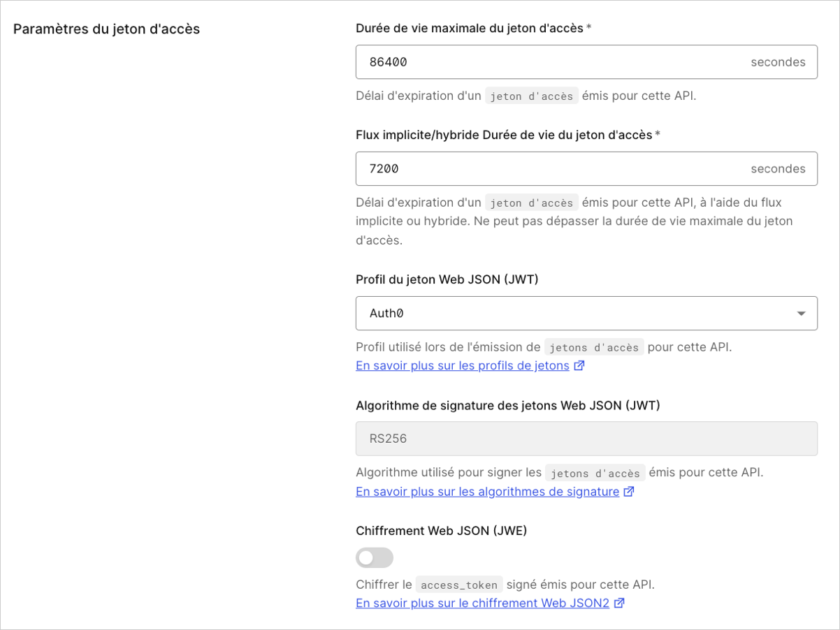Click the 'secondes' unit label in the first field

point(778,61)
